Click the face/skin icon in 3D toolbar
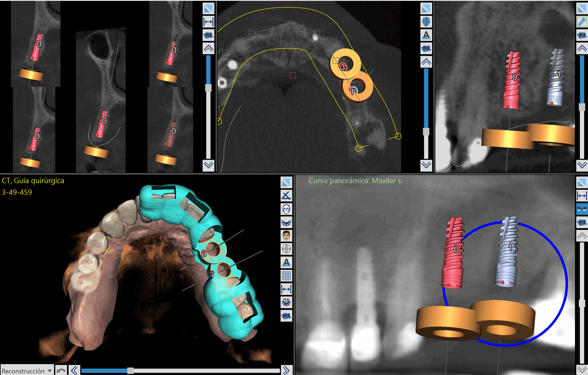Image resolution: width=588 pixels, height=375 pixels. [x=286, y=236]
